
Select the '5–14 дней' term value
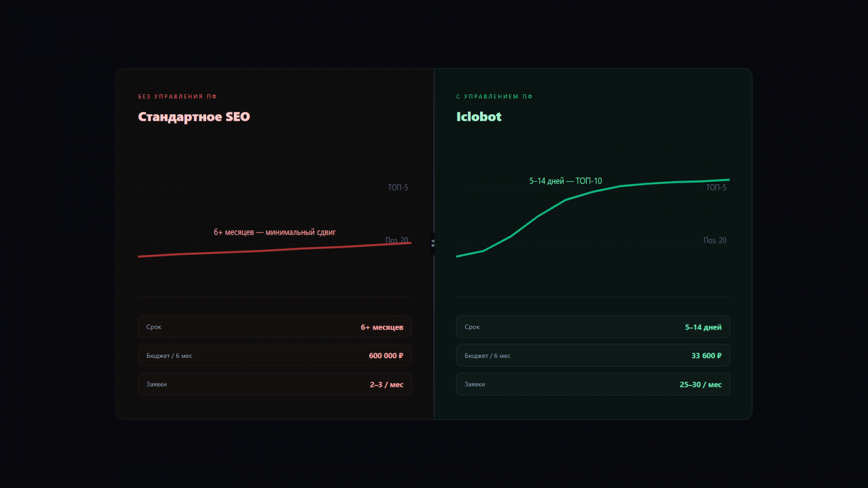(x=703, y=327)
